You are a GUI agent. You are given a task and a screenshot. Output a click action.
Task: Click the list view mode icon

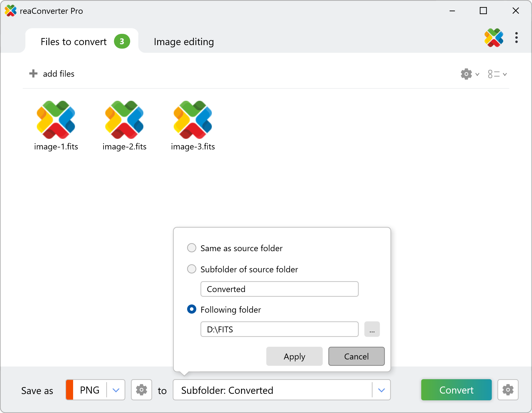[x=494, y=74]
